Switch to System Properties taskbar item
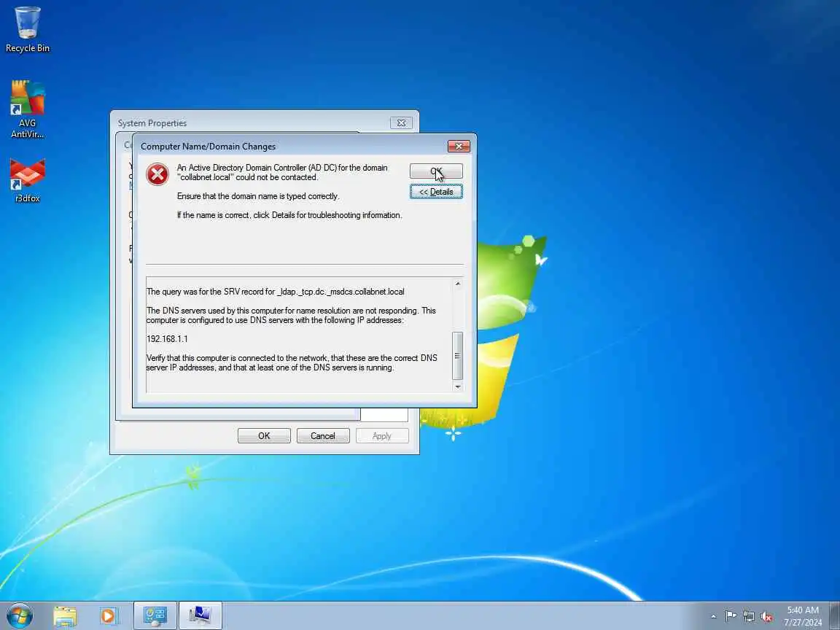This screenshot has height=630, width=840. pos(200,616)
